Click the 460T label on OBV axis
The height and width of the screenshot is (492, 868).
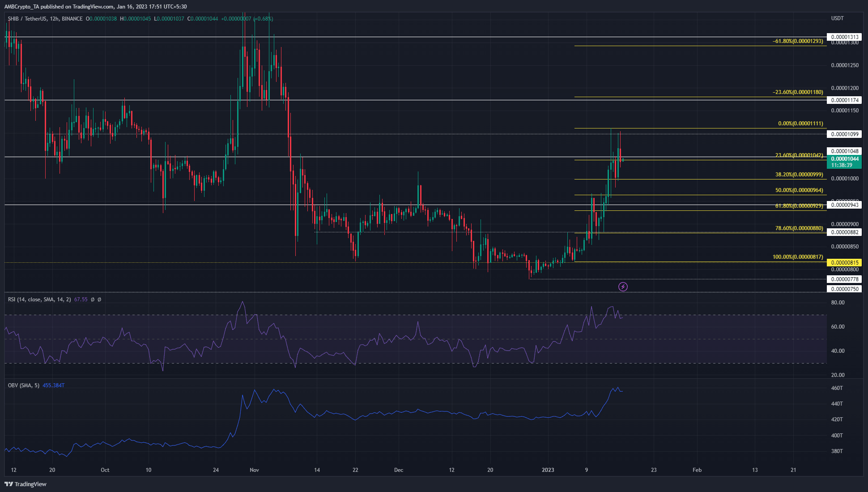[x=837, y=388]
